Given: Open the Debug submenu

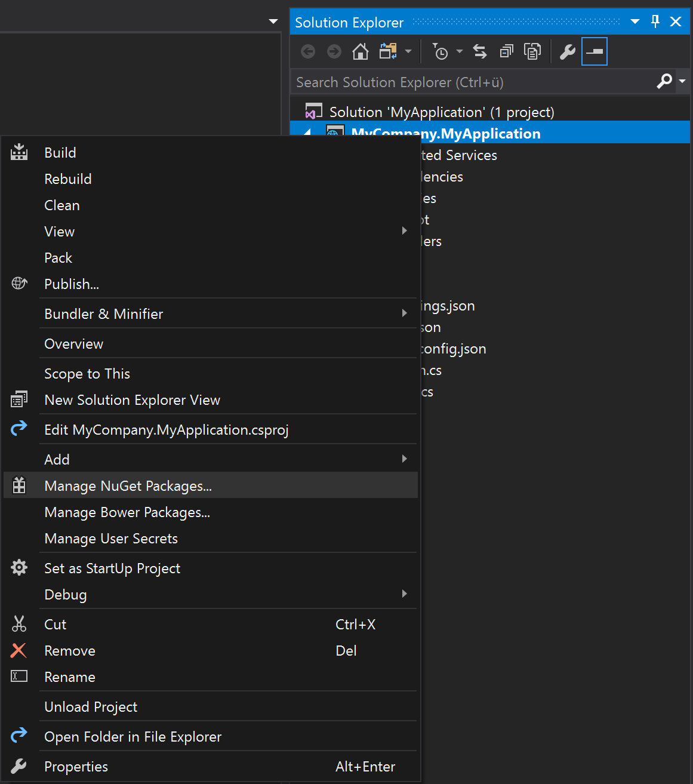Looking at the screenshot, I should 66,595.
